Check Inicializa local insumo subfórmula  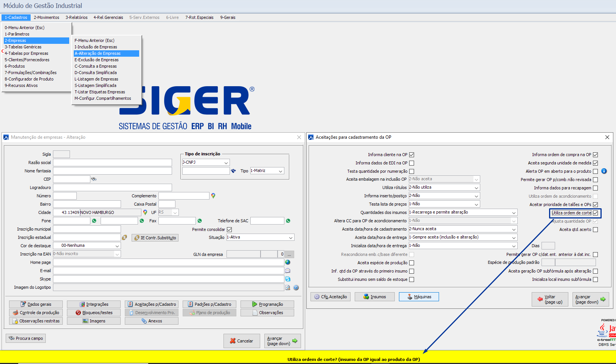(x=596, y=279)
